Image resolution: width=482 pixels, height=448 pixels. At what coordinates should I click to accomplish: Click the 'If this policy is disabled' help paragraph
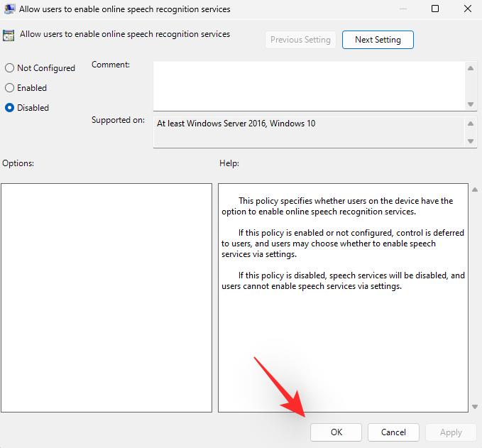(x=343, y=280)
